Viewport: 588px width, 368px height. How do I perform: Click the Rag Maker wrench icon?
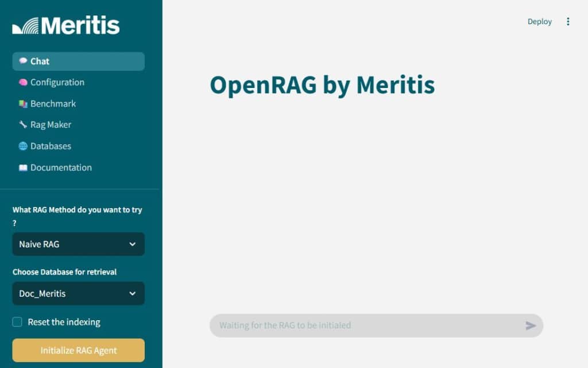point(23,125)
